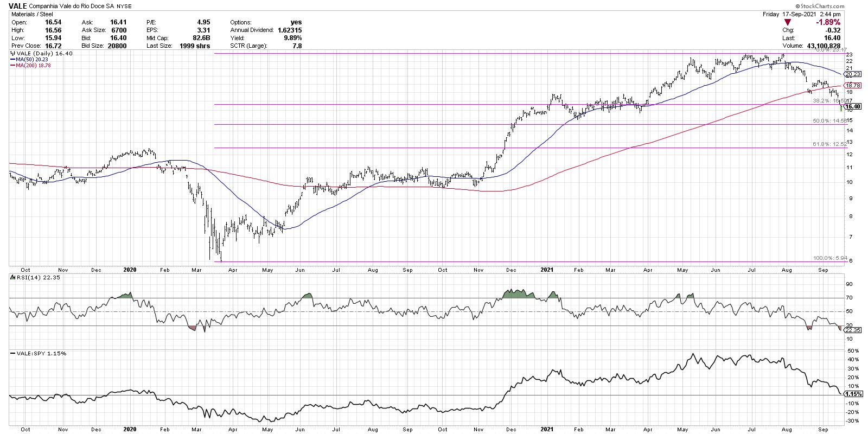Click the blue MA(50) legend line marker
This screenshot has height=434, width=868.
14,60
